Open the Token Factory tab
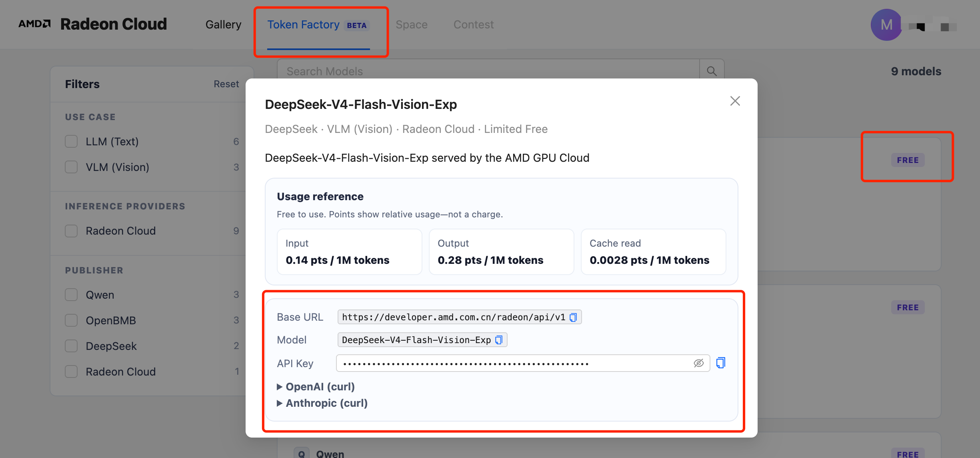 [x=318, y=25]
